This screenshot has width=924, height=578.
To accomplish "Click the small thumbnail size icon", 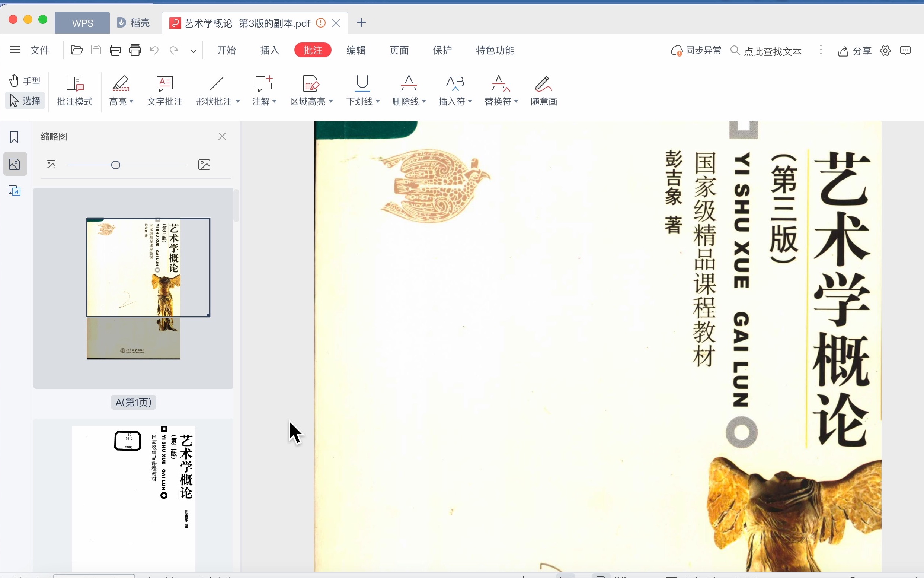I will 51,165.
